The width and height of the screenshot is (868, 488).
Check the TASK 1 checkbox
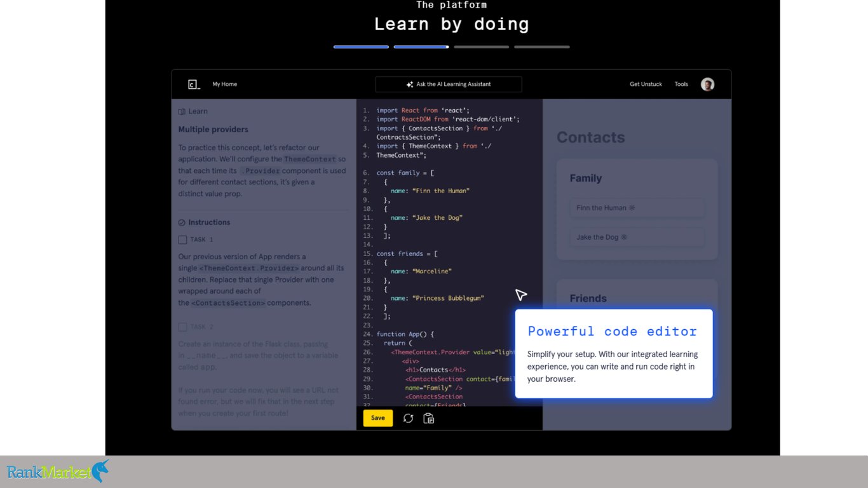(182, 240)
